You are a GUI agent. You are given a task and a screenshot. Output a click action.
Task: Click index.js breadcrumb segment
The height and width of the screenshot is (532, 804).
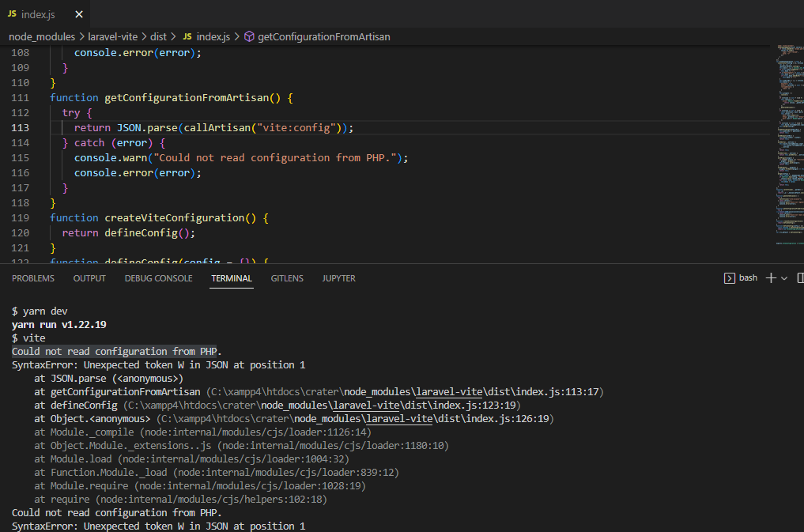pos(213,37)
